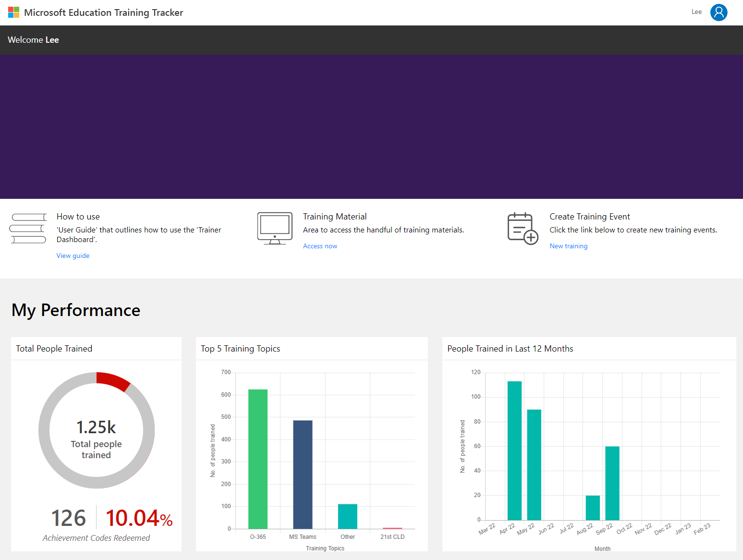
Task: Click the 1.25k total people trained figure
Action: point(96,427)
